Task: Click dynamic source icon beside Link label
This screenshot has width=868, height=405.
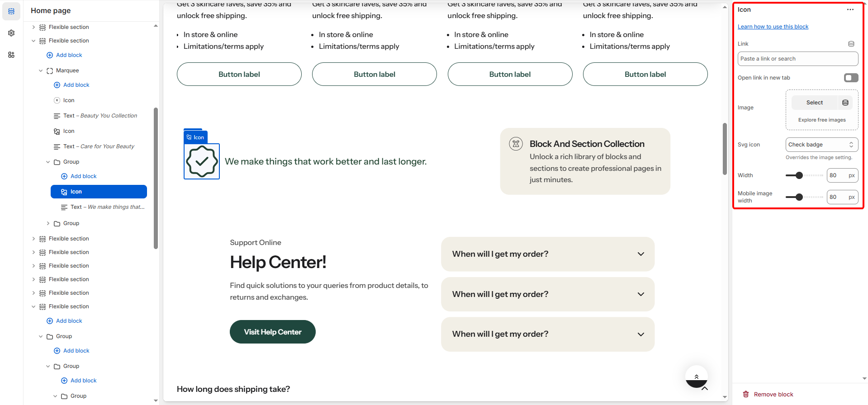Action: coord(851,44)
